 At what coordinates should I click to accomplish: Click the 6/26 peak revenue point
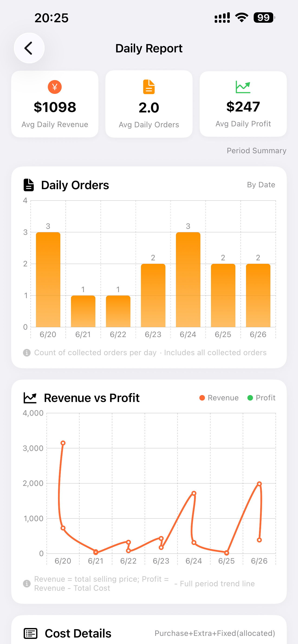[x=259, y=484]
